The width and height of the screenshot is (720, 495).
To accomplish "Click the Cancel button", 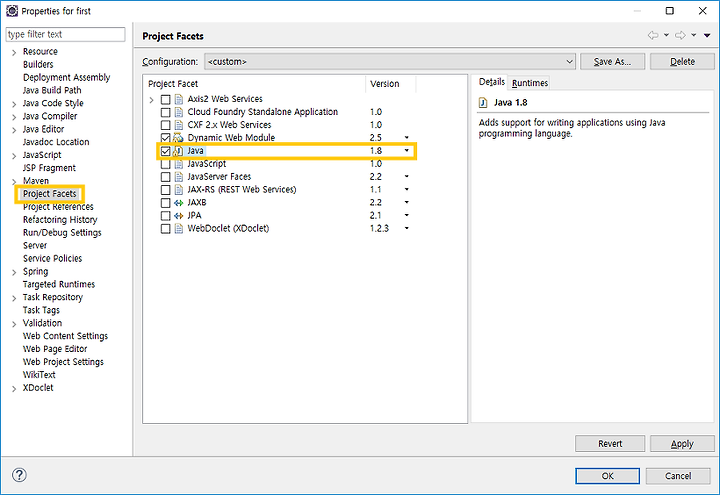I will pyautogui.click(x=678, y=476).
